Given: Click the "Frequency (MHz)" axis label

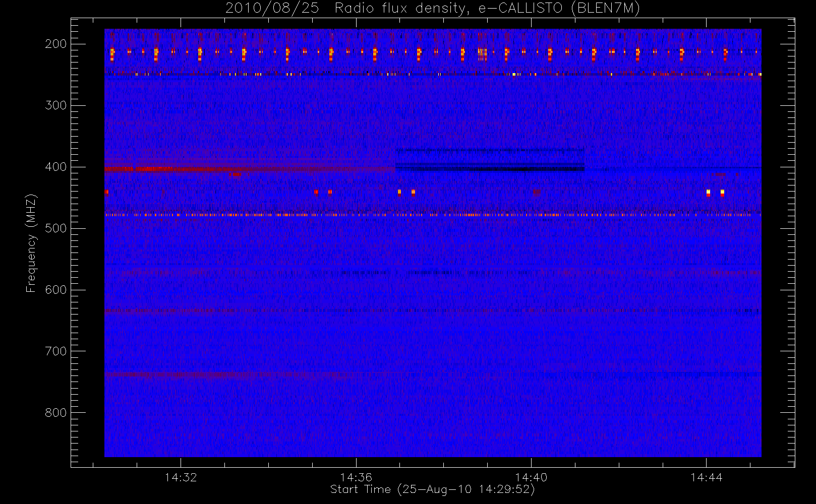Looking at the screenshot, I should (31, 243).
